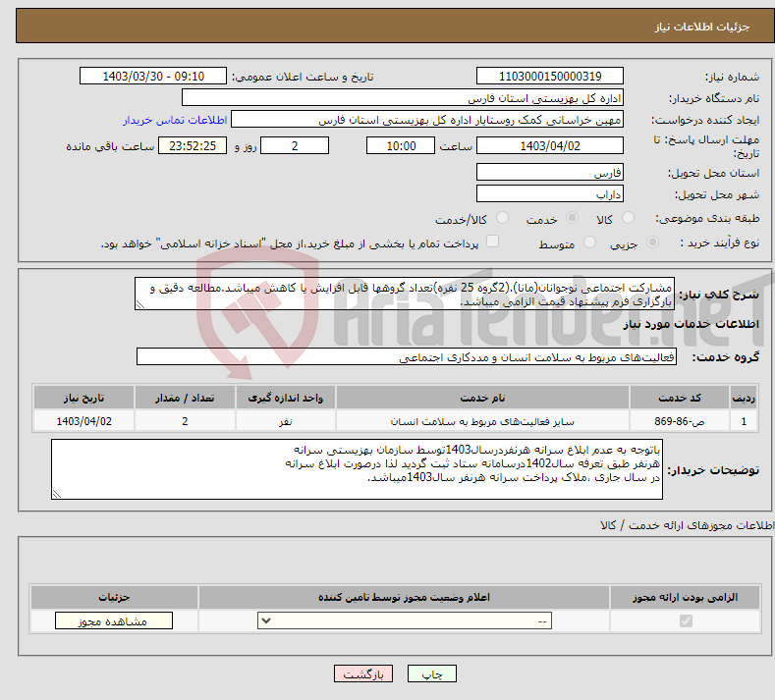The height and width of the screenshot is (700, 775).
Task: Click the remaining days field showing 2
Action: pos(295,145)
